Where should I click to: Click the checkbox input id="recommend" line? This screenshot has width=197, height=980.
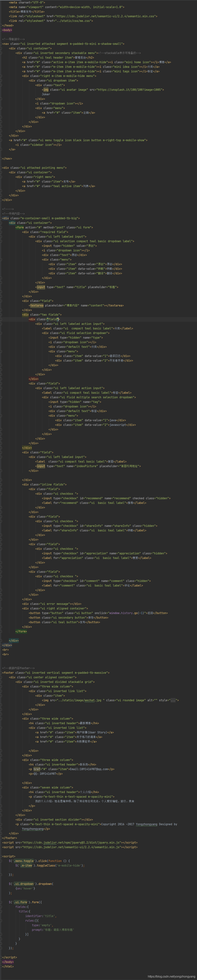coord(106,498)
